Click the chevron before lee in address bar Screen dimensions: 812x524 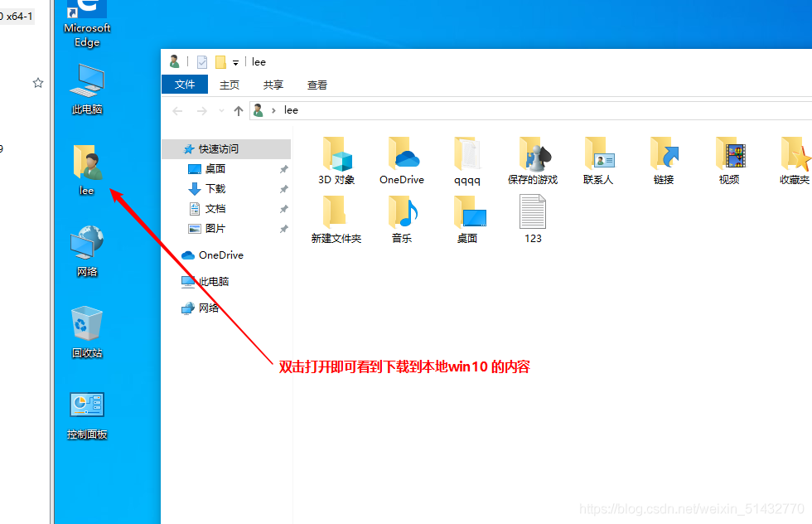click(x=273, y=110)
